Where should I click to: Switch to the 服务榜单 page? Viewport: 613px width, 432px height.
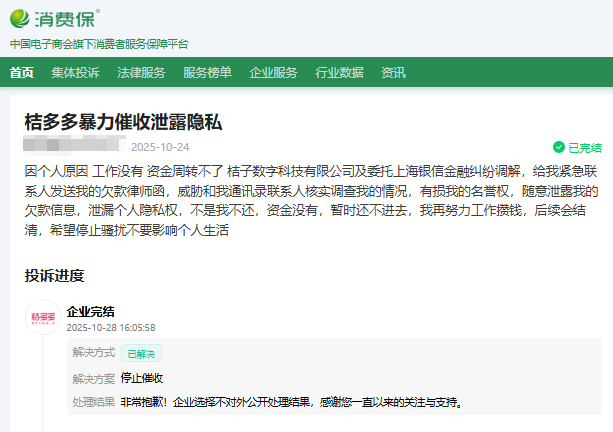tap(207, 72)
